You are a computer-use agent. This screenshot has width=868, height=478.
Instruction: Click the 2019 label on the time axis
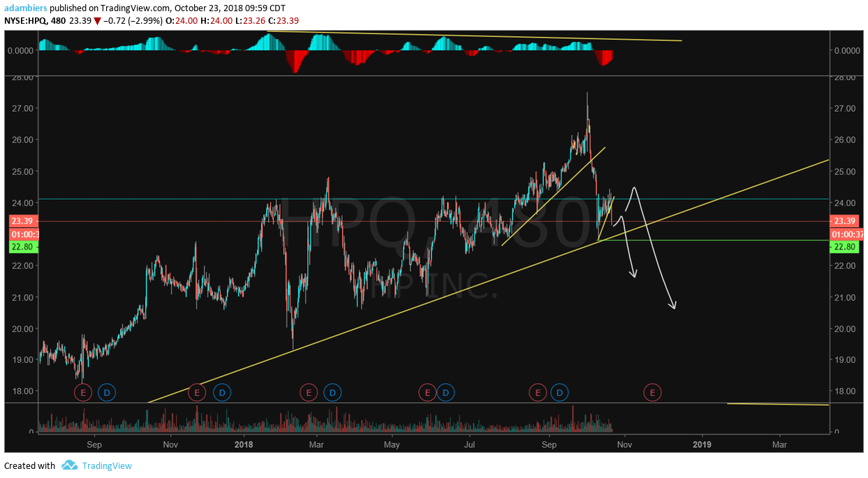pos(702,444)
